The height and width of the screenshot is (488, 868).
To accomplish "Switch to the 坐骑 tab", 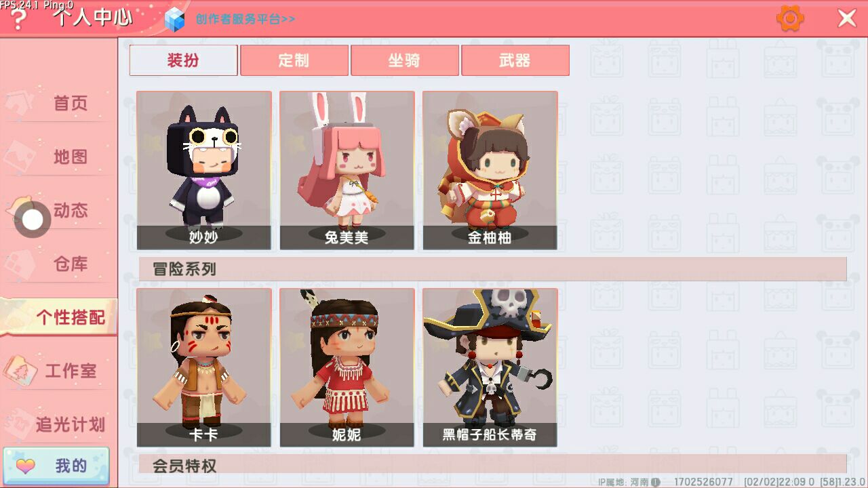I will (x=404, y=60).
